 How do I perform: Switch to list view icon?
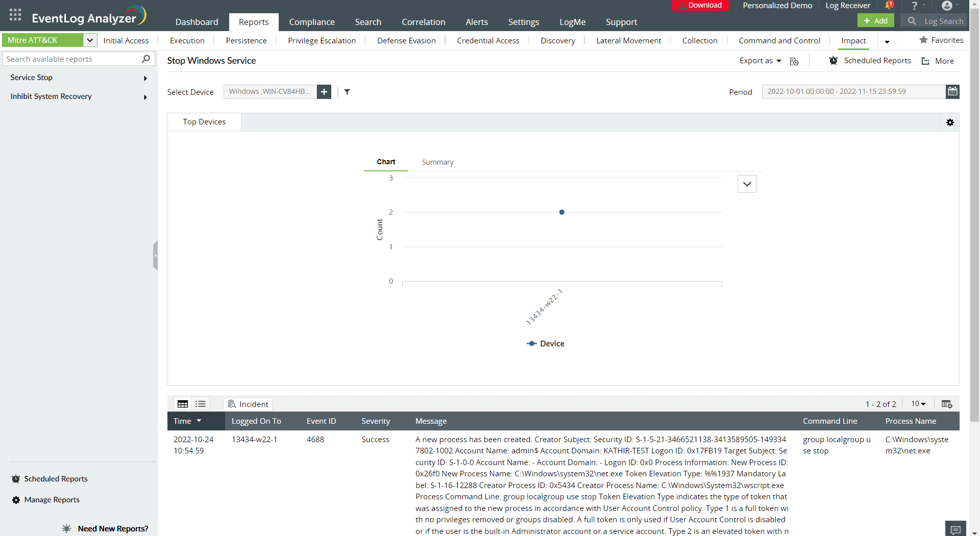point(201,404)
